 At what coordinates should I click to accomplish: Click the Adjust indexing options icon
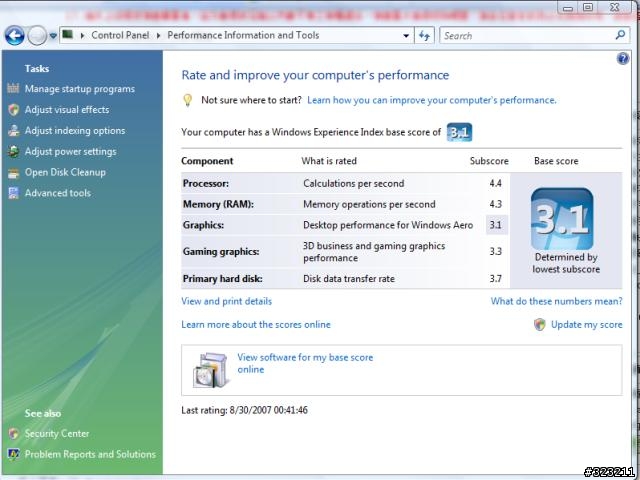tap(13, 131)
